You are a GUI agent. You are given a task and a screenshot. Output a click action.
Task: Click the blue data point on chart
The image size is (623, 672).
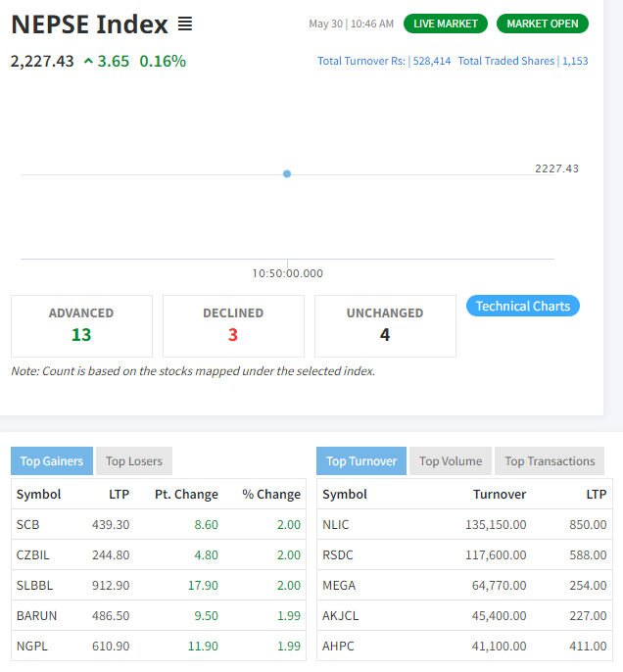(287, 173)
